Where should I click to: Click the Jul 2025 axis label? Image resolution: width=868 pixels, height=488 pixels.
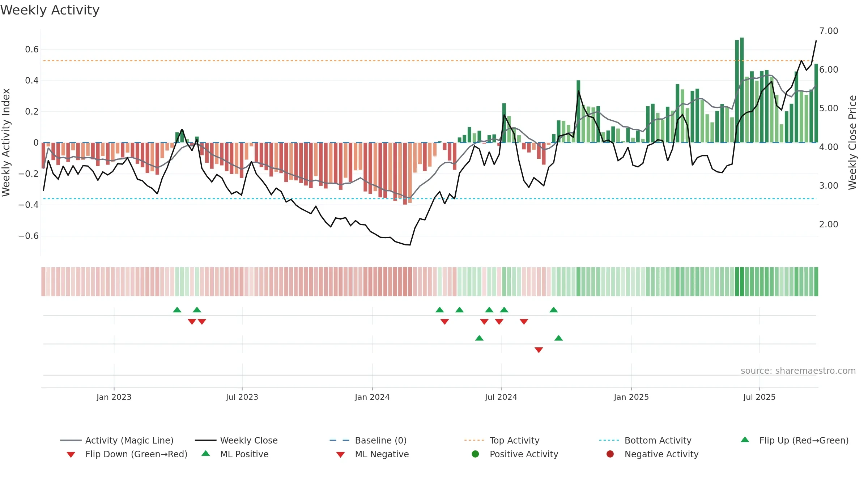click(x=759, y=397)
